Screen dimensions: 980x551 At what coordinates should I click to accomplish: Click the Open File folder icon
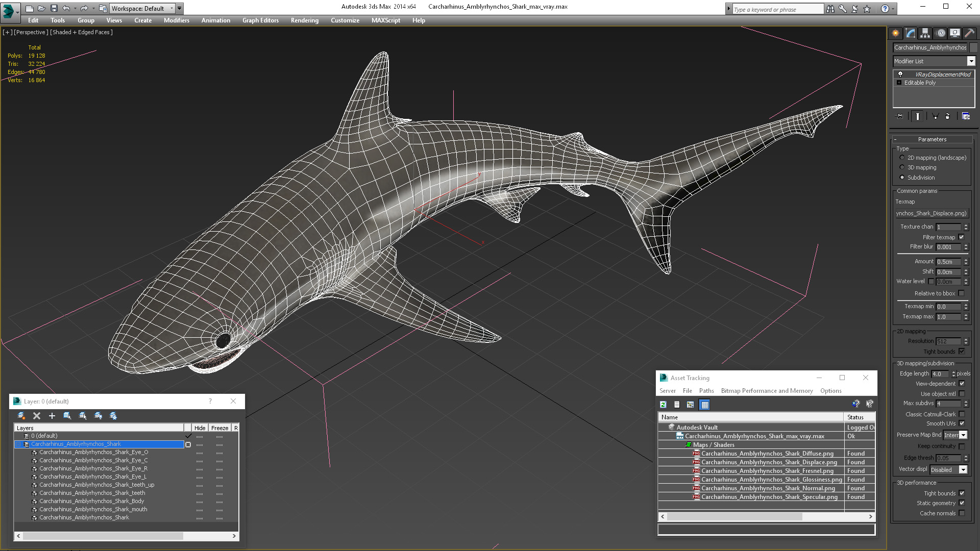point(41,8)
